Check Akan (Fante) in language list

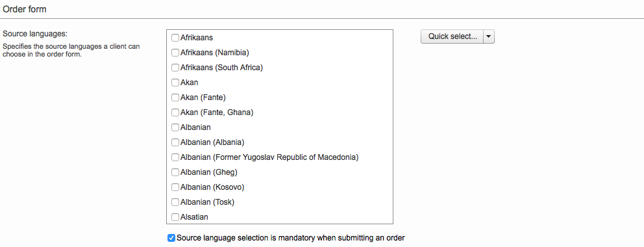point(175,97)
